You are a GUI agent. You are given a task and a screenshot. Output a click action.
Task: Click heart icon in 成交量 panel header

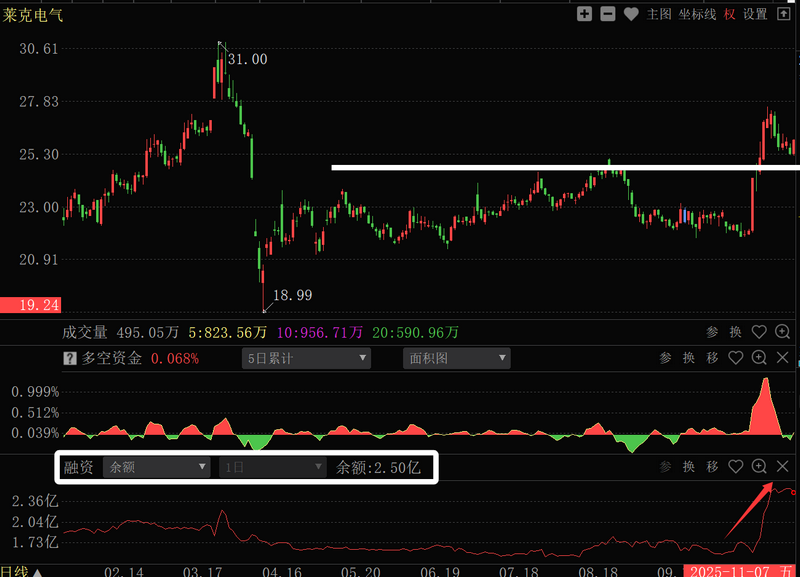click(x=759, y=332)
